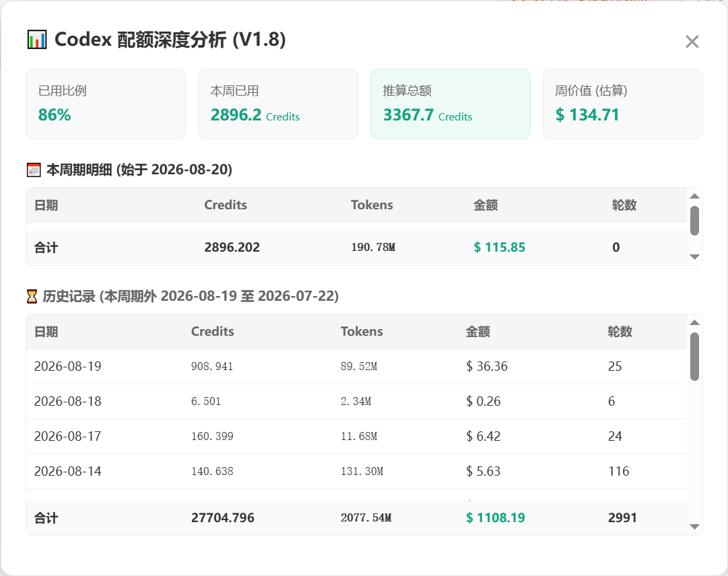The width and height of the screenshot is (728, 576).
Task: Click the Credits header in the history table
Action: point(213,332)
